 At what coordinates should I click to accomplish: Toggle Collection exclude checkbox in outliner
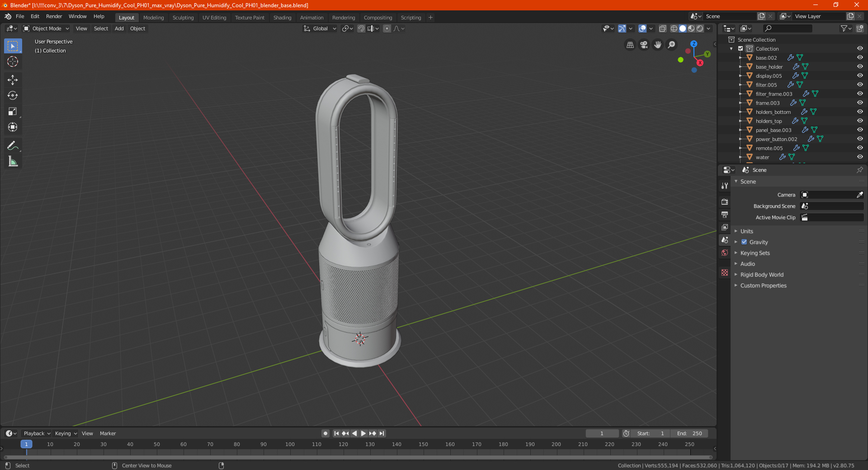pos(741,48)
